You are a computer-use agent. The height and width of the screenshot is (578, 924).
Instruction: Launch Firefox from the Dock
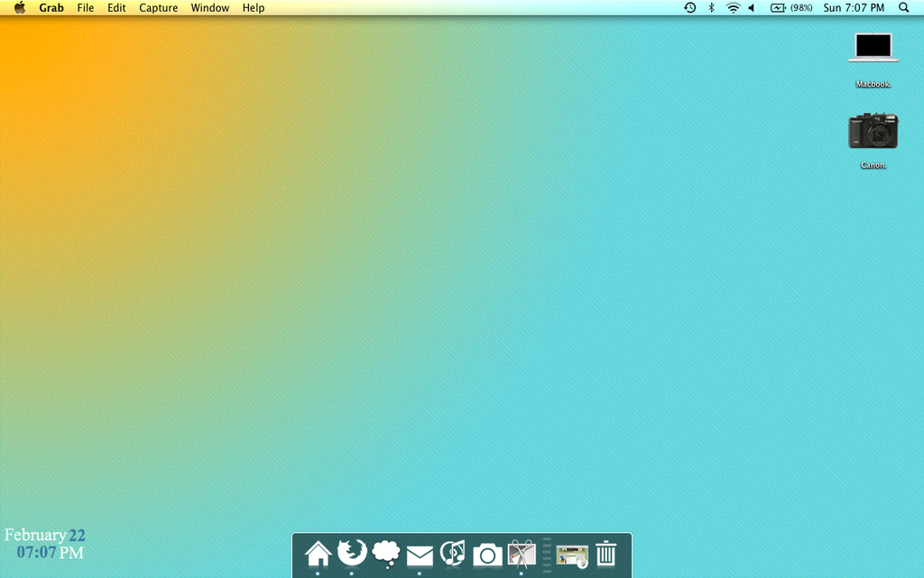click(x=352, y=554)
